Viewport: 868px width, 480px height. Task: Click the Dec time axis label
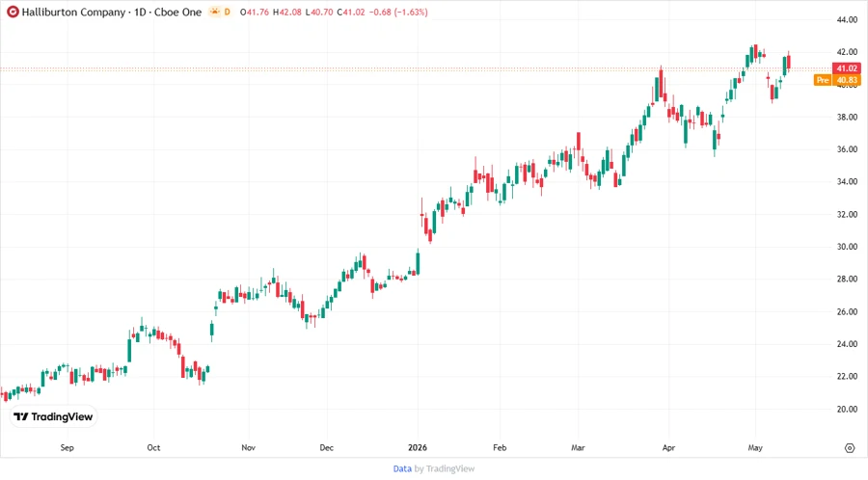coord(327,448)
